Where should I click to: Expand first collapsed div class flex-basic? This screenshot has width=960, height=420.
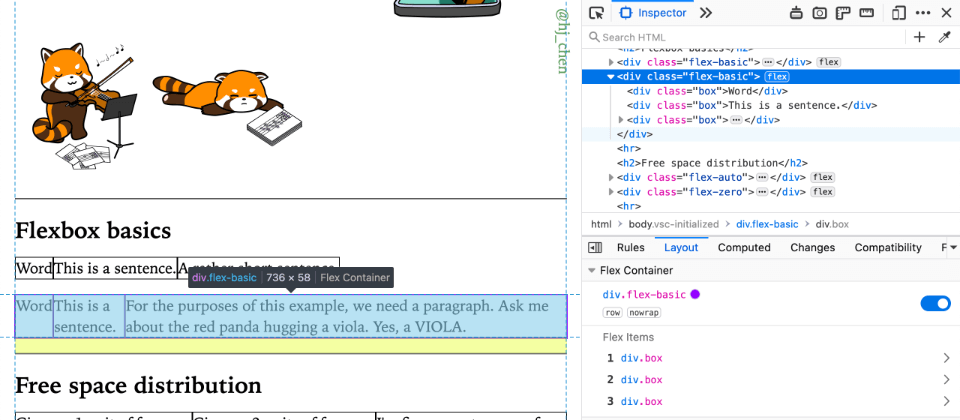[610, 62]
